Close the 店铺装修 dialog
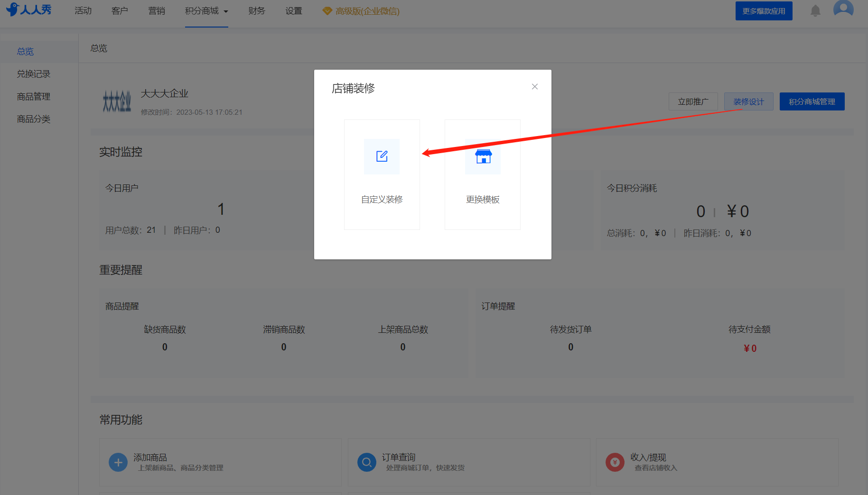 click(x=535, y=87)
